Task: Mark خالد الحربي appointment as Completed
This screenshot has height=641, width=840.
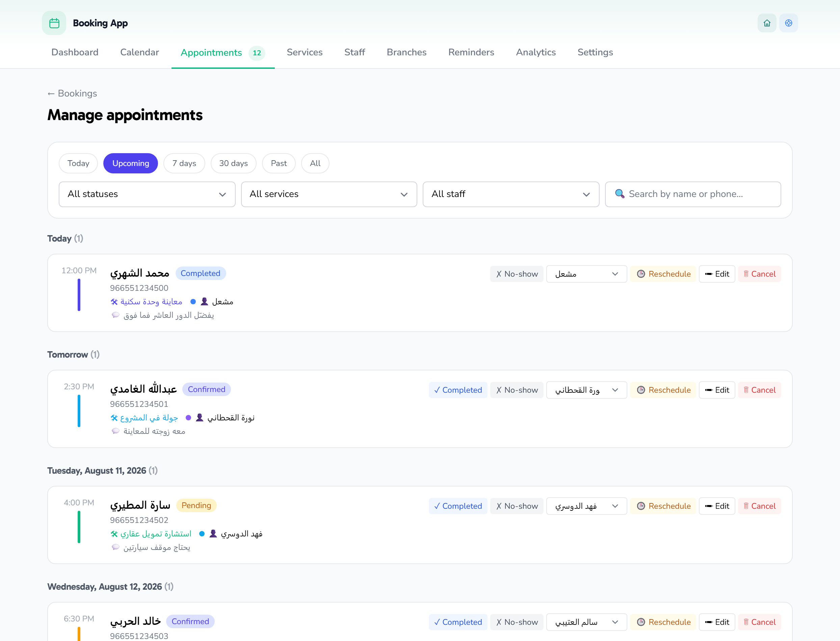Action: [458, 622]
